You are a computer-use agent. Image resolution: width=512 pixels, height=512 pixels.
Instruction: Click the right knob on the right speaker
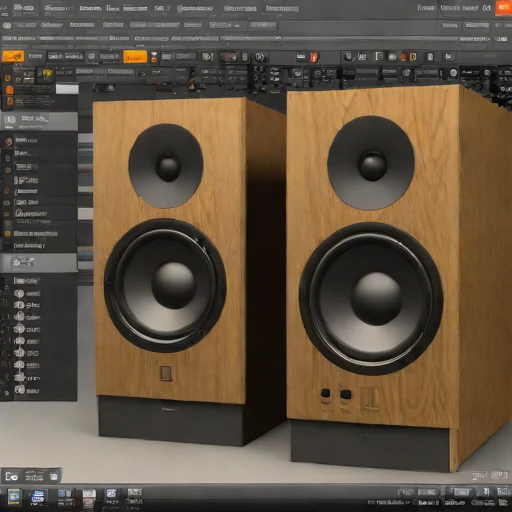(x=346, y=394)
